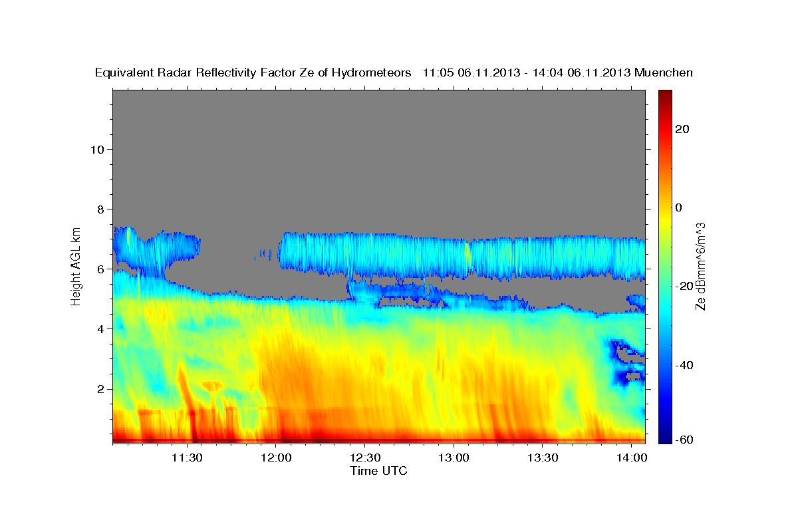Click the '12:00' time tick label
Screen dimensions: 798x532
pos(276,458)
